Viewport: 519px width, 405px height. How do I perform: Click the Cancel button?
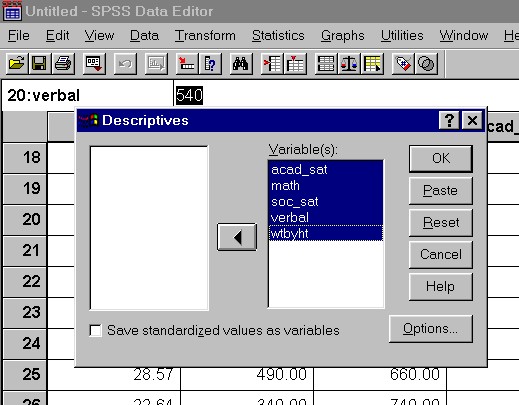pyautogui.click(x=441, y=254)
